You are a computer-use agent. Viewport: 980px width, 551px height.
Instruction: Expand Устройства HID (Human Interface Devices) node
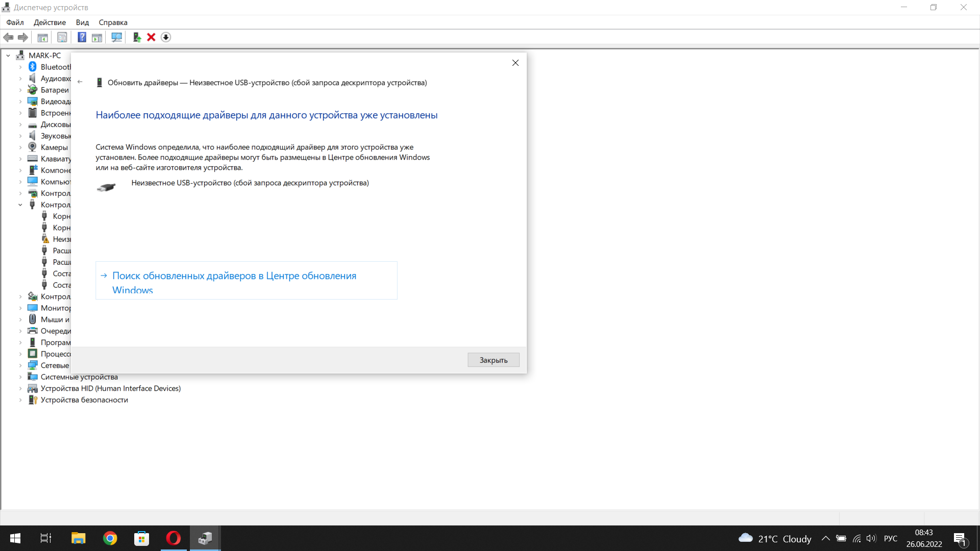coord(20,389)
